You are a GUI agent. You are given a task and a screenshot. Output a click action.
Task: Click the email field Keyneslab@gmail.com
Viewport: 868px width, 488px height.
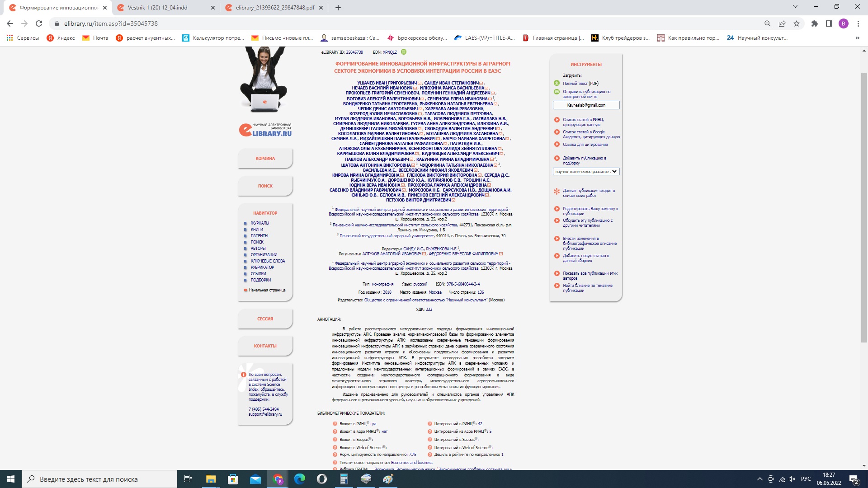pos(586,105)
